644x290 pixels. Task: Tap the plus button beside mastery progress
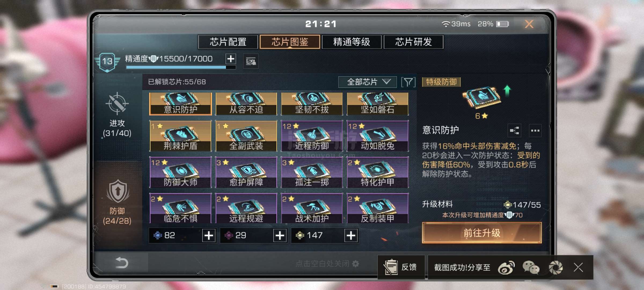(231, 59)
